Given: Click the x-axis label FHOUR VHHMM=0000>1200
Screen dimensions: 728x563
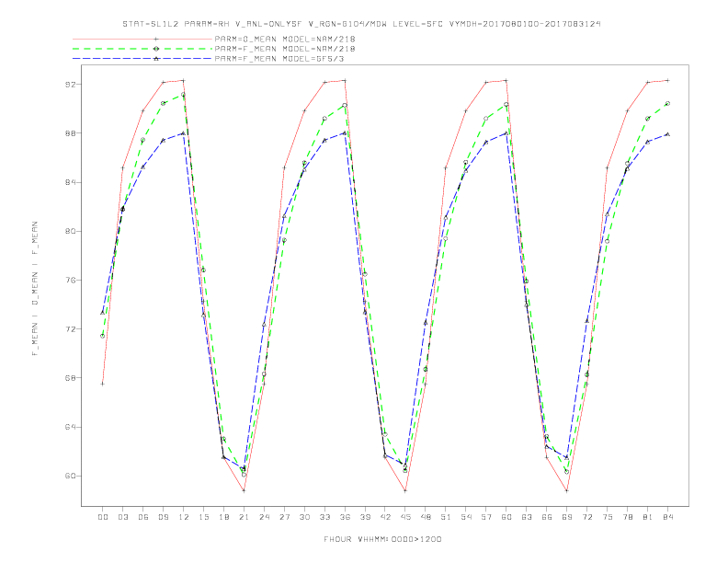Looking at the screenshot, I should (x=382, y=539).
